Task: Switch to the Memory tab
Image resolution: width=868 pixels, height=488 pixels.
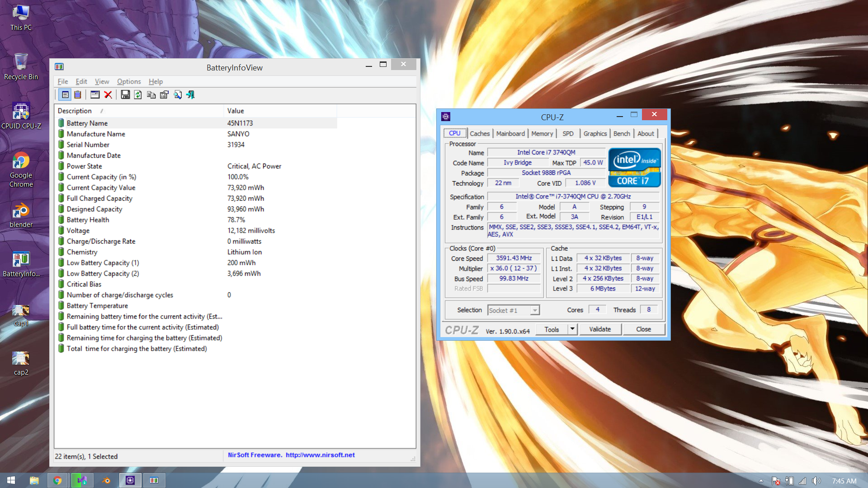Action: pos(542,133)
